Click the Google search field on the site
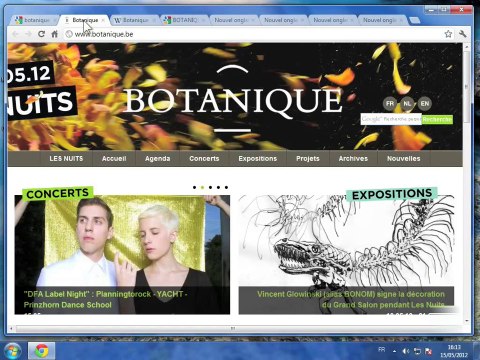Image resolution: width=480 pixels, height=360 pixels. 391,119
